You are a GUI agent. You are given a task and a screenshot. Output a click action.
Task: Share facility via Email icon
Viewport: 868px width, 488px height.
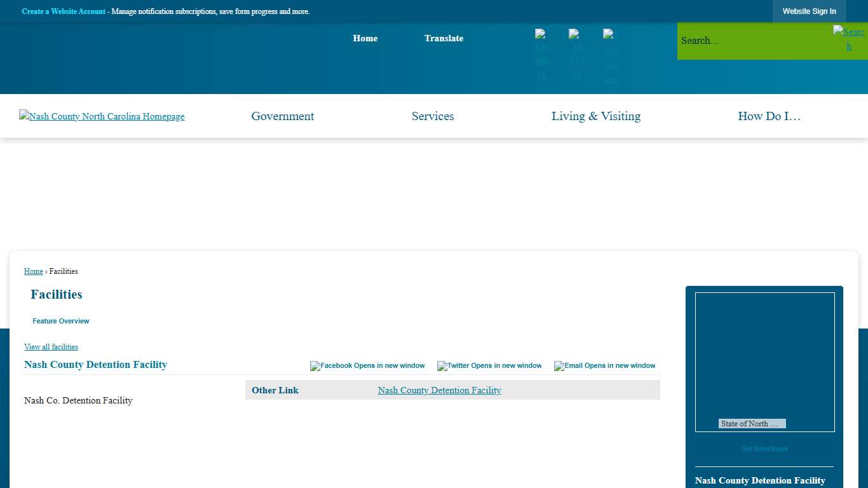(604, 366)
